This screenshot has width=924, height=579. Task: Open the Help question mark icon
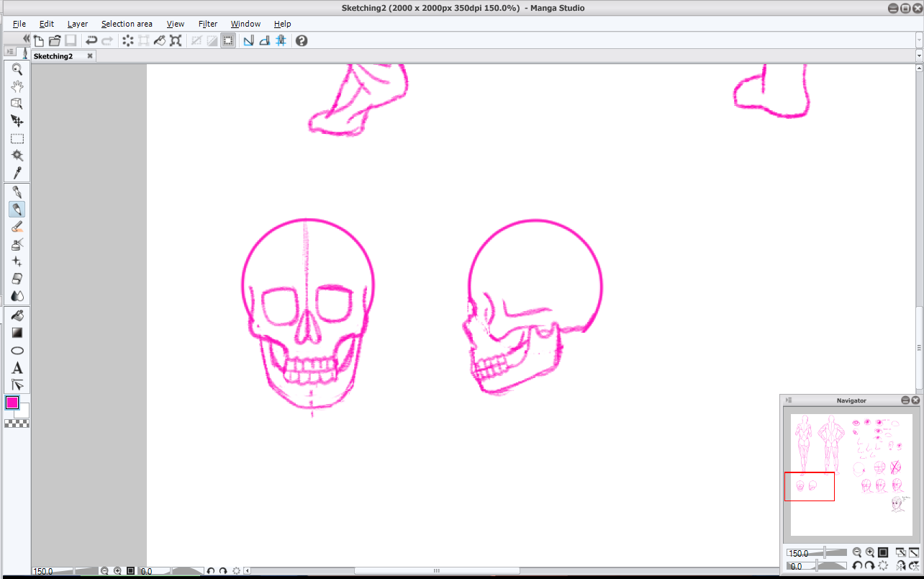coord(302,41)
